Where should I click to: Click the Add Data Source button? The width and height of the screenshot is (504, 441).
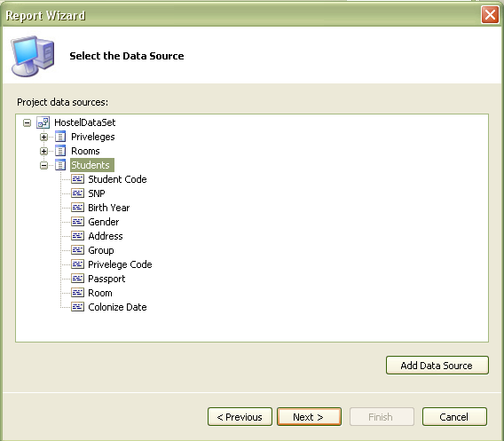coord(437,366)
